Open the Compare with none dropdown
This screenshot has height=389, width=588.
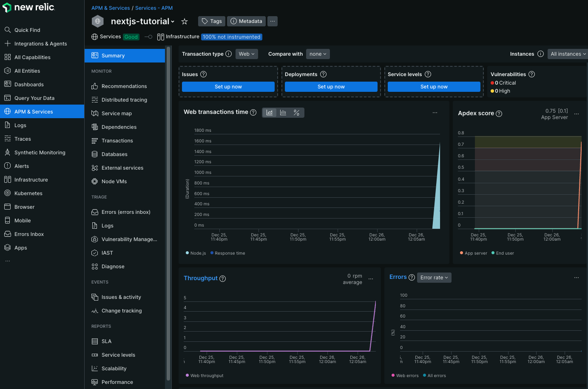(318, 54)
